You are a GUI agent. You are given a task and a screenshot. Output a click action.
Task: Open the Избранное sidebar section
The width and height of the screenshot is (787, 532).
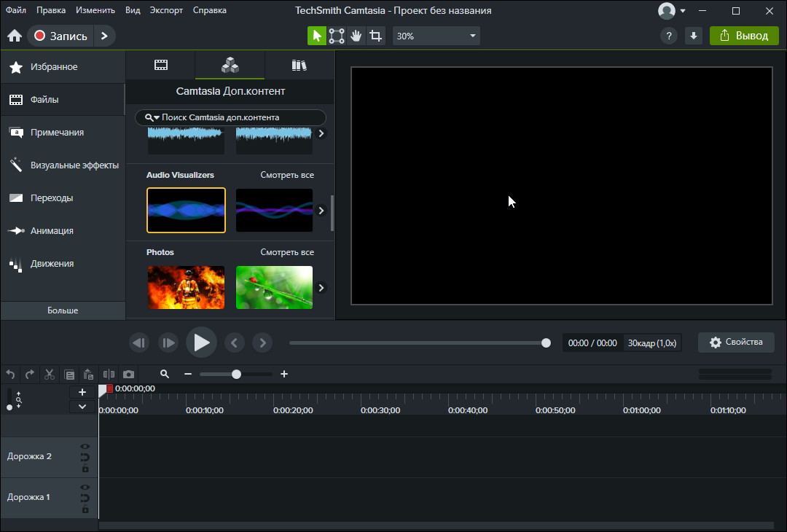pos(63,67)
